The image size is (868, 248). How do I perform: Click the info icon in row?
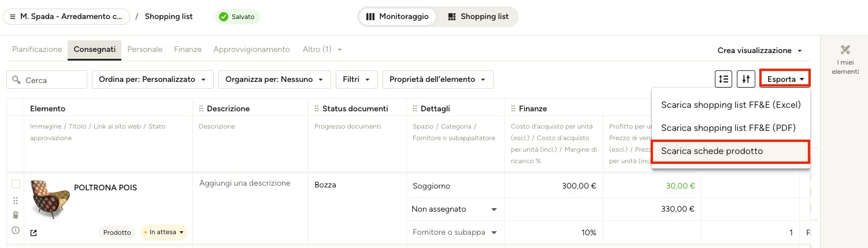point(16,230)
